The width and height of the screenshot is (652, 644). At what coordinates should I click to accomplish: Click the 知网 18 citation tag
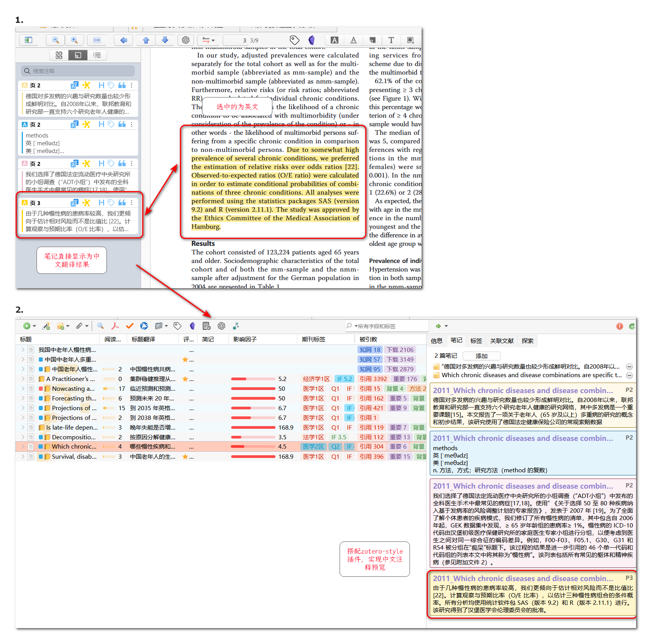(x=370, y=350)
